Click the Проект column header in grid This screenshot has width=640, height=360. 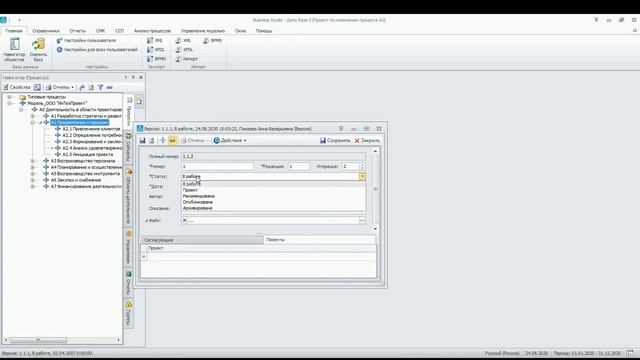[261, 248]
